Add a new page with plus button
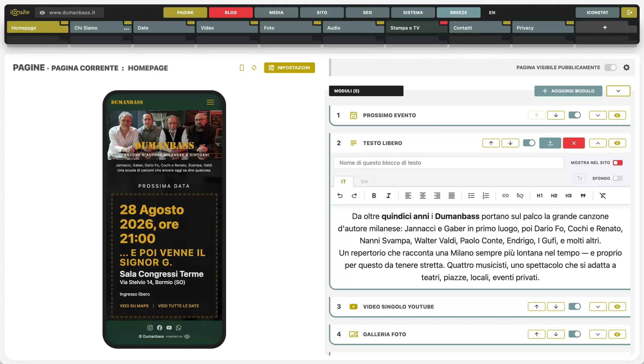The width and height of the screenshot is (644, 364). point(605,27)
